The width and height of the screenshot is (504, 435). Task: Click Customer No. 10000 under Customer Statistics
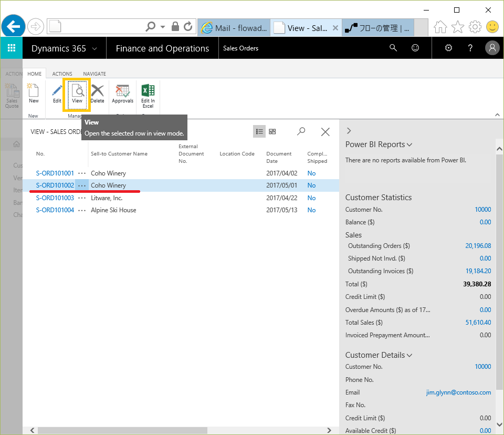[483, 210]
